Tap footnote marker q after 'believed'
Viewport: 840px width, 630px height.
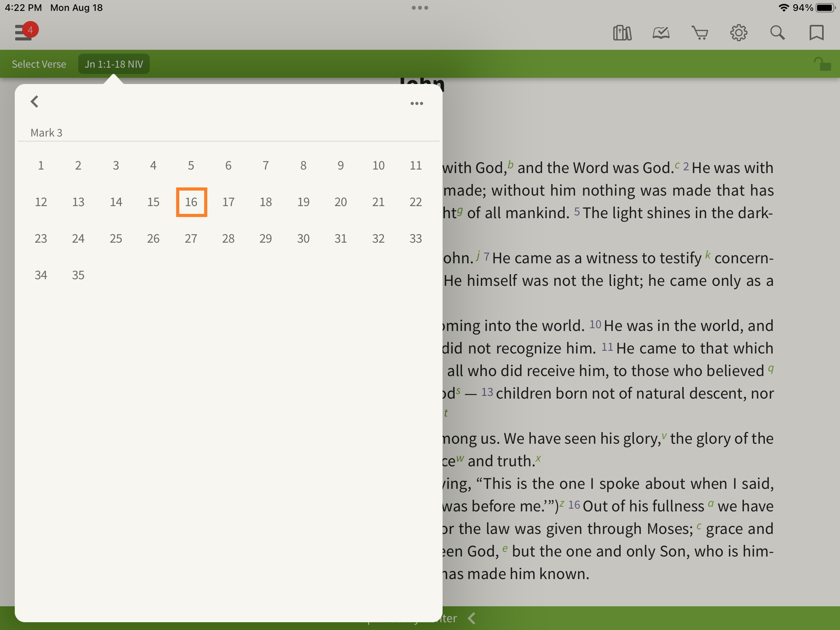(x=771, y=369)
